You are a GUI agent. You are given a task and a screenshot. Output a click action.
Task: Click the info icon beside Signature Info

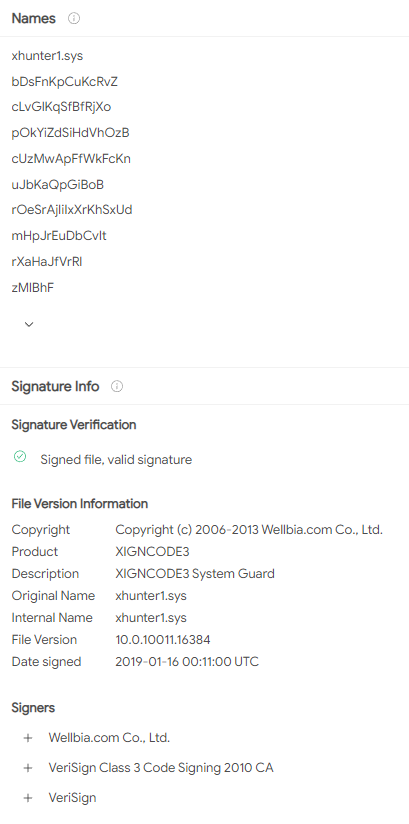pyautogui.click(x=117, y=386)
